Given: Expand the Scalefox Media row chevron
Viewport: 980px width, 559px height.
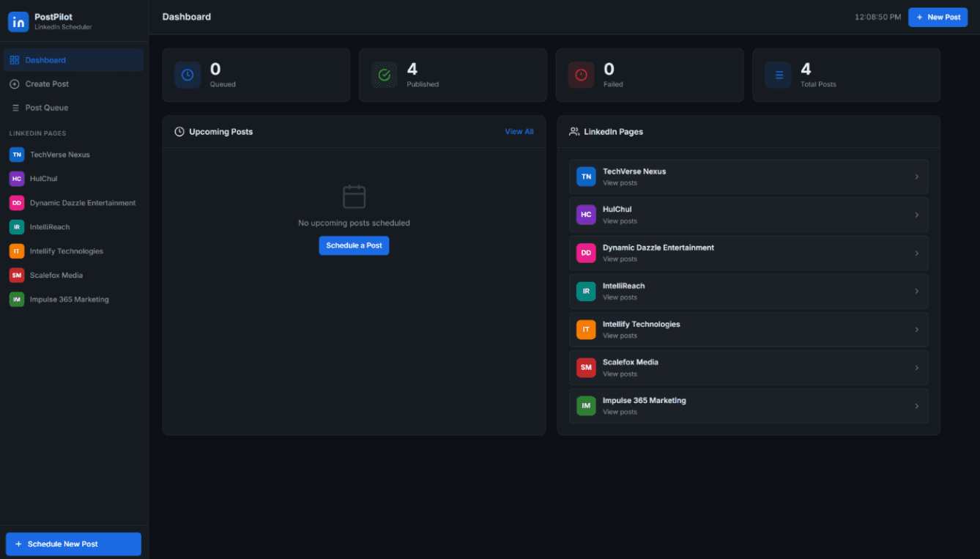Looking at the screenshot, I should (916, 368).
